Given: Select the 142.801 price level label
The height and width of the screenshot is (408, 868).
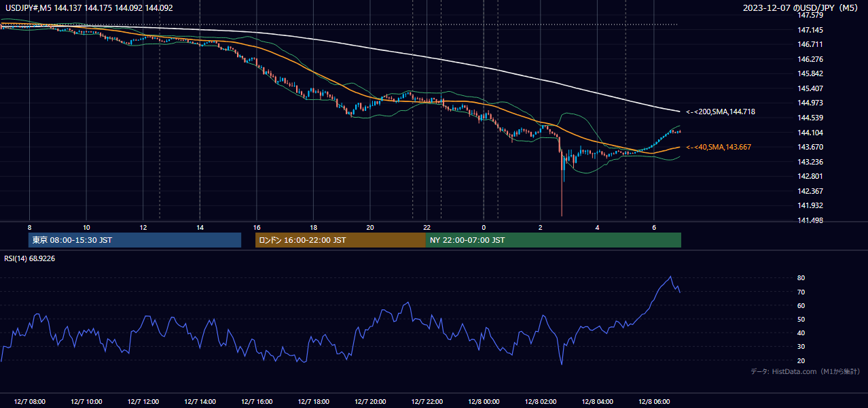Looking at the screenshot, I should click(x=810, y=176).
